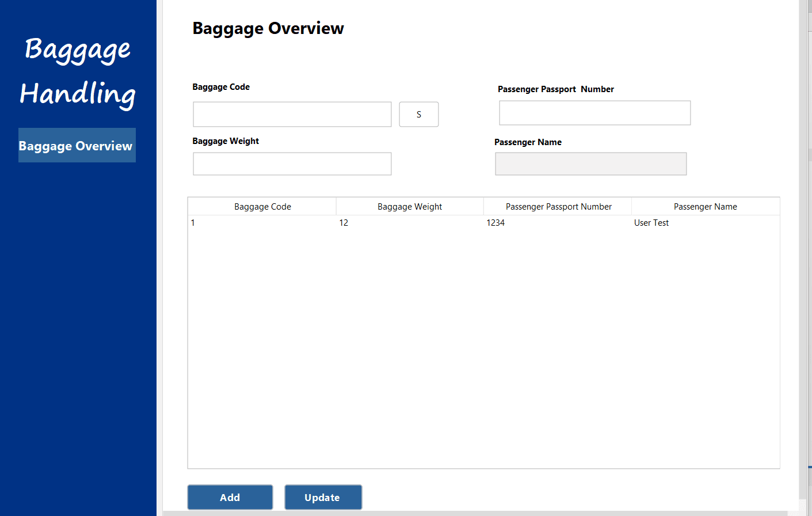
Task: Click the Passenger Passport Number column header
Action: (x=558, y=206)
